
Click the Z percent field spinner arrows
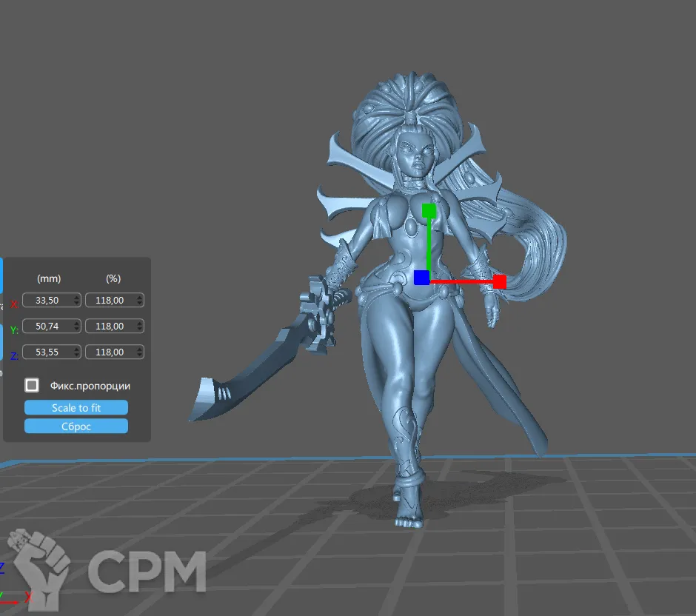pos(140,352)
